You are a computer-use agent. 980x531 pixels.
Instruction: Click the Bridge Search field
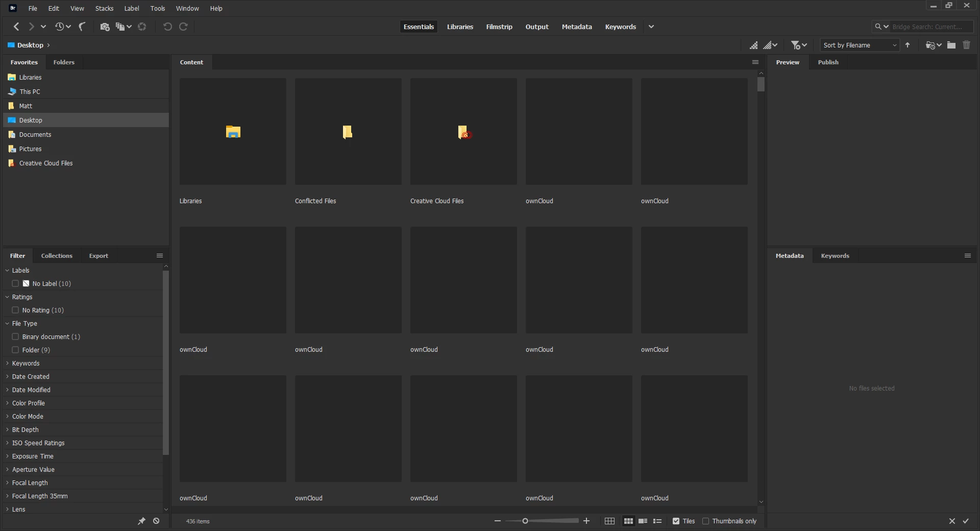[x=930, y=27]
